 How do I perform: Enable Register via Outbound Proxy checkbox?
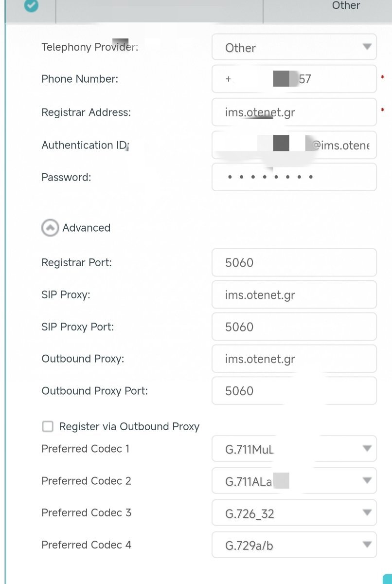coord(48,427)
